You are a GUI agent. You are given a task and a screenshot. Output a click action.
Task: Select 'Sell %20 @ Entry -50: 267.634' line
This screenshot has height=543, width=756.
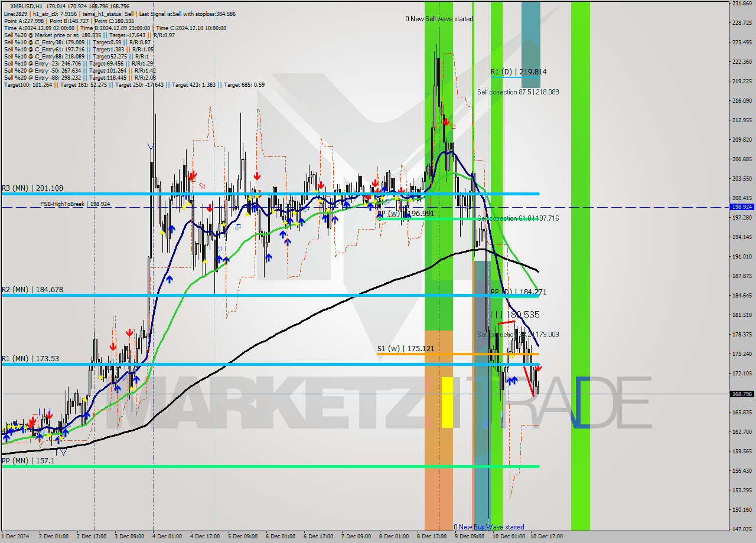coord(80,70)
